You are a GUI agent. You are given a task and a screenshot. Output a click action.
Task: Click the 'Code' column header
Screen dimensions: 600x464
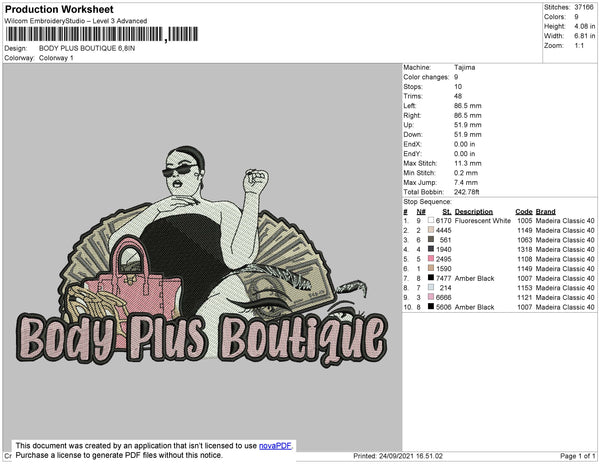click(524, 212)
